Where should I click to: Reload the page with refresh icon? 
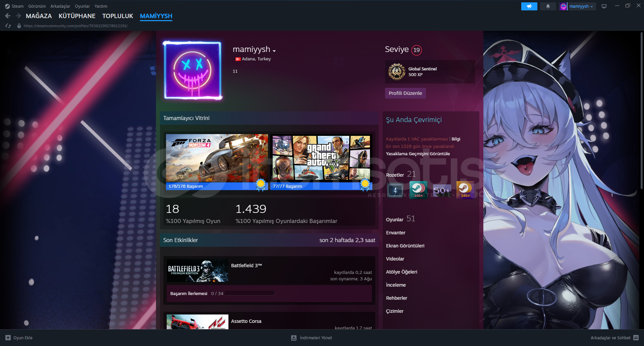click(x=8, y=26)
